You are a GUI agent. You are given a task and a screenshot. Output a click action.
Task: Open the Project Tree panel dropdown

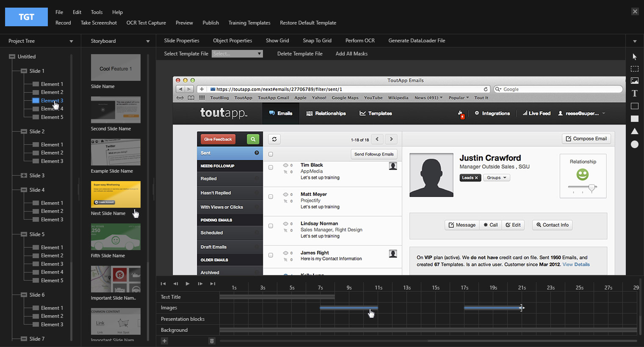click(71, 41)
